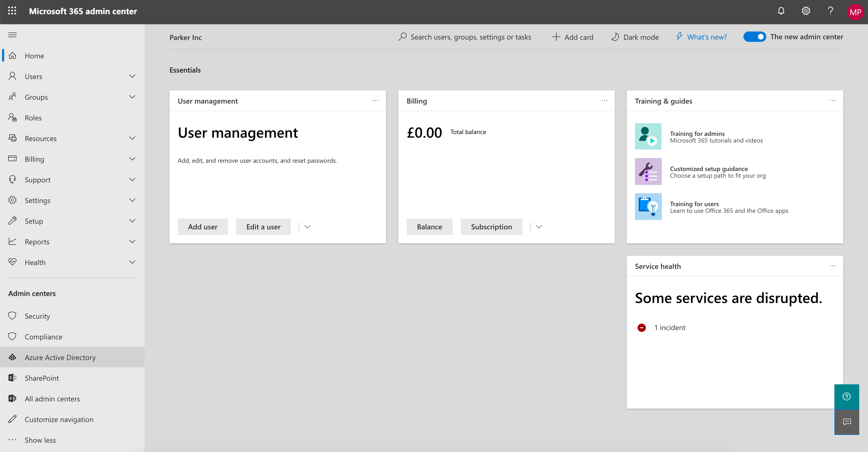This screenshot has width=868, height=452.
Task: Click the search users, groups, settings field
Action: coord(465,37)
